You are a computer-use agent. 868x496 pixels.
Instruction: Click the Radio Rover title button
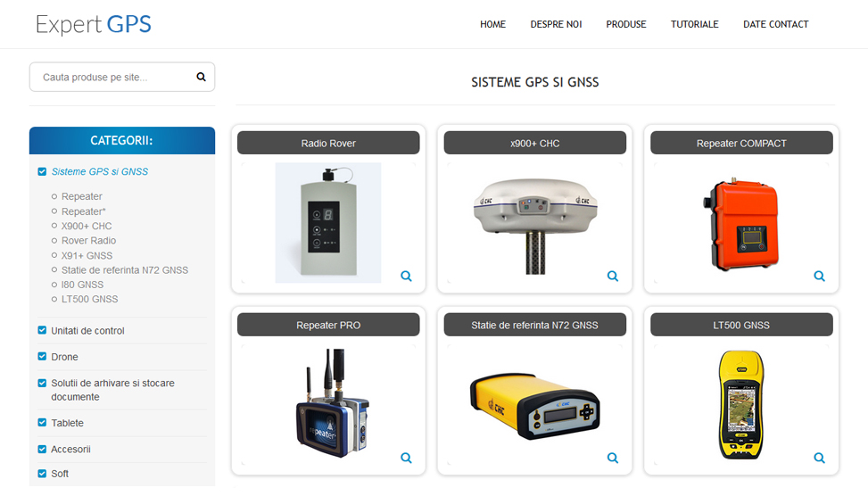pos(328,143)
